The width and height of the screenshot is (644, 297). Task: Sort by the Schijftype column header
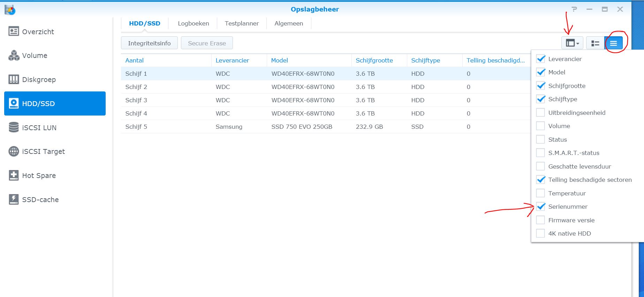pyautogui.click(x=434, y=60)
